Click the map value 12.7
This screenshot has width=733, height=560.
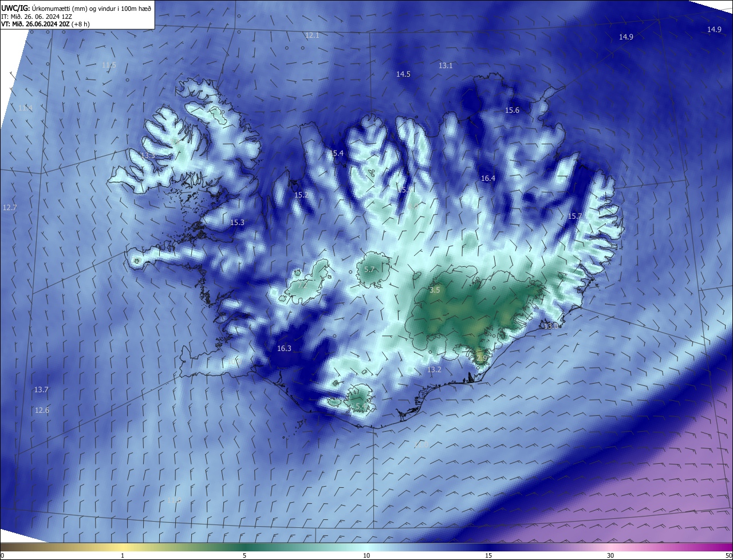coord(10,207)
